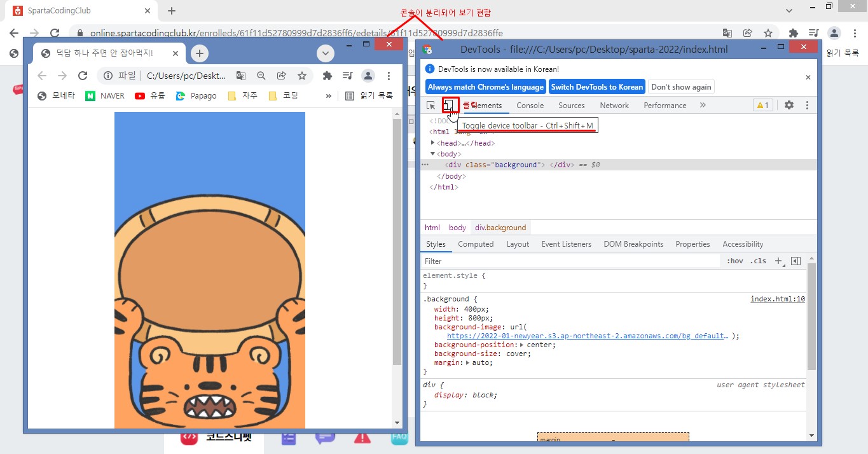The height and width of the screenshot is (454, 868).
Task: Add a new style rule with plus icon
Action: click(x=779, y=261)
